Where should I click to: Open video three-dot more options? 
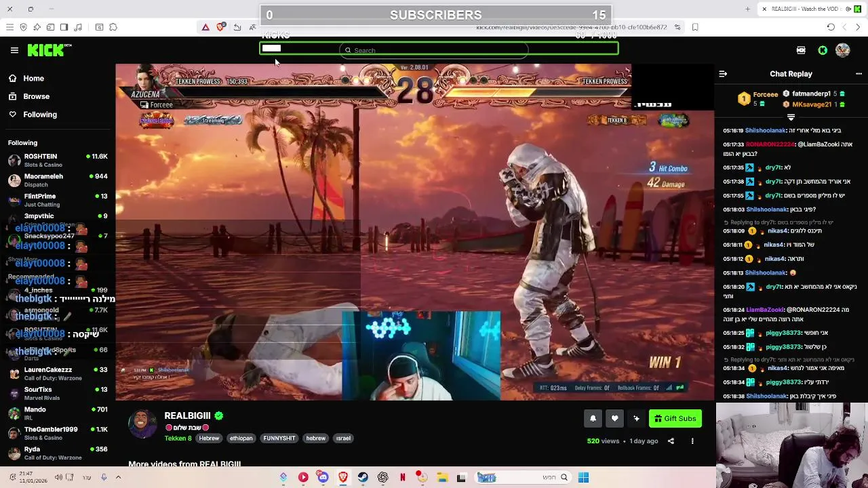pyautogui.click(x=692, y=441)
